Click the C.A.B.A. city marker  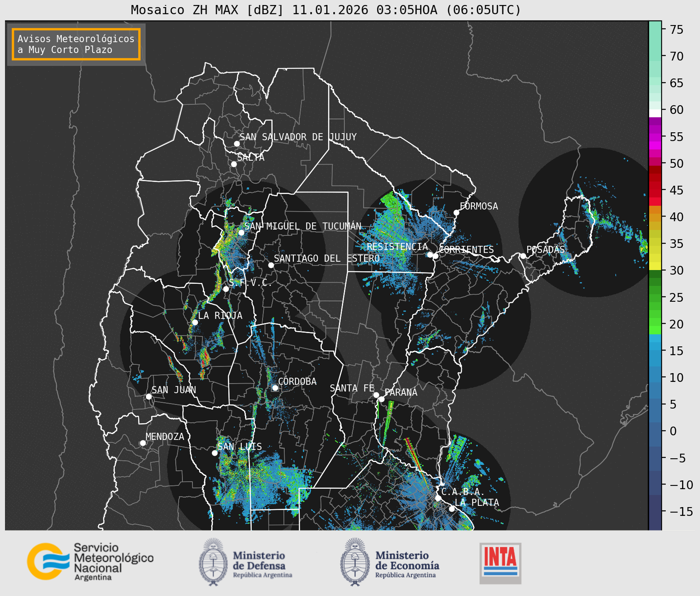click(x=438, y=498)
